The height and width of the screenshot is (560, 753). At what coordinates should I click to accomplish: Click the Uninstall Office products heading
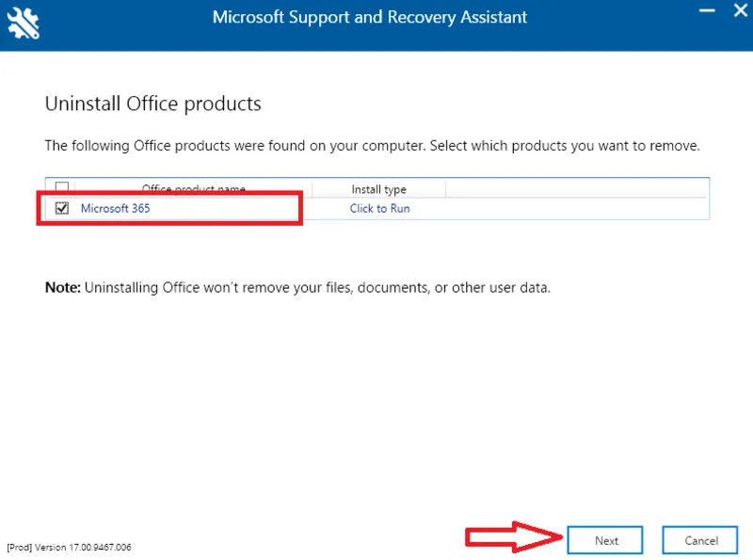[x=152, y=104]
